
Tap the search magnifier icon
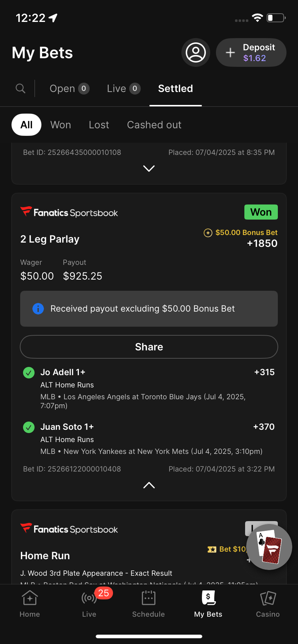(21, 88)
